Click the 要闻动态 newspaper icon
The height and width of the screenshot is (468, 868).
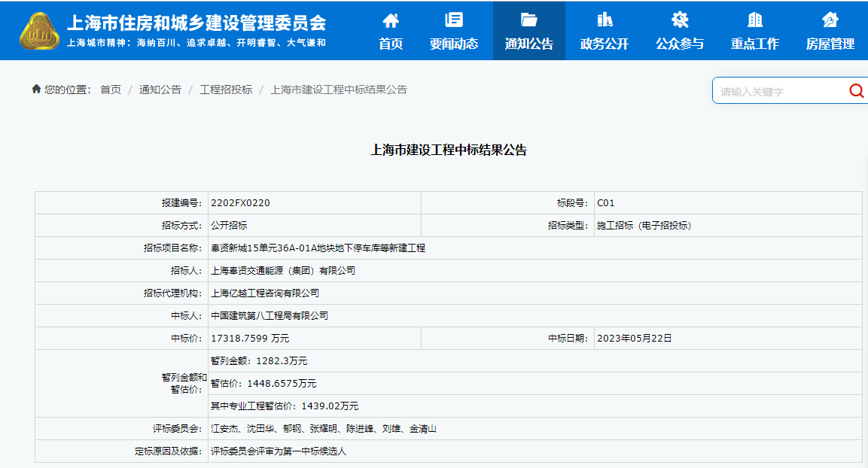[x=454, y=20]
